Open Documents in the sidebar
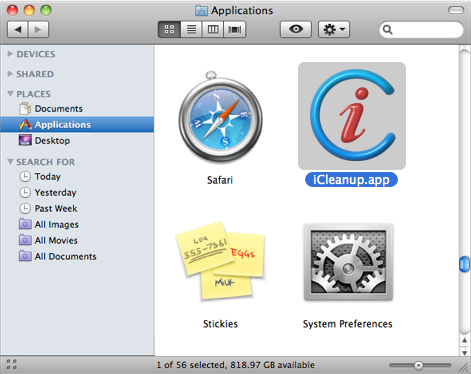Viewport: 471px width, 374px height. point(77,109)
